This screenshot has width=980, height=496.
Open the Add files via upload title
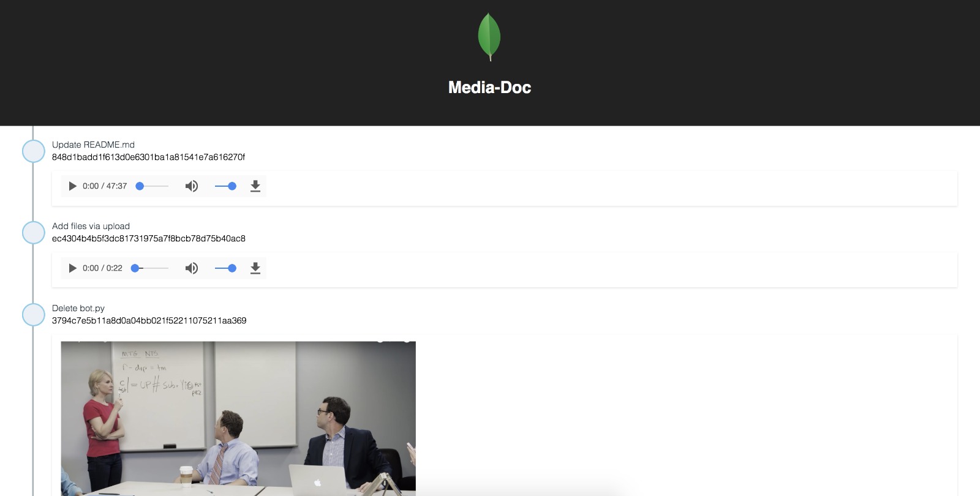tap(91, 226)
